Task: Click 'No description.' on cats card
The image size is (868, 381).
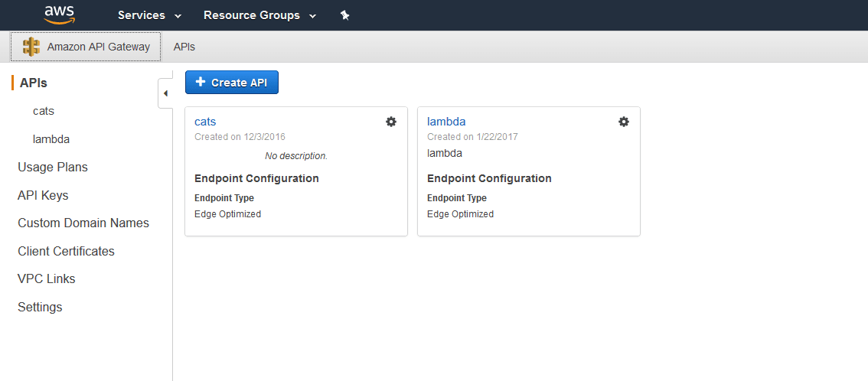Action: [296, 156]
